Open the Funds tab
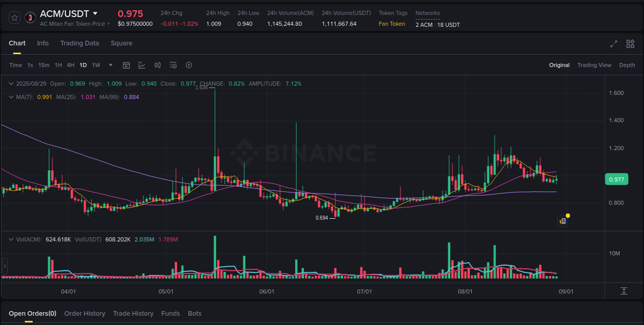This screenshot has width=644, height=325. [x=171, y=313]
